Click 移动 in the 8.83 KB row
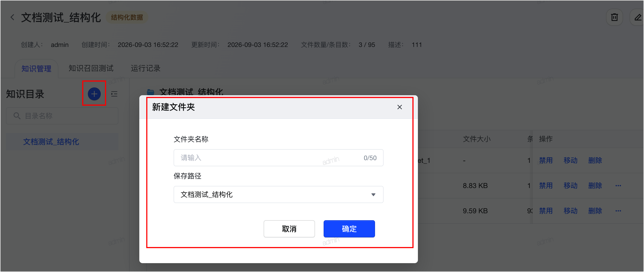The height and width of the screenshot is (272, 644). pyautogui.click(x=571, y=186)
